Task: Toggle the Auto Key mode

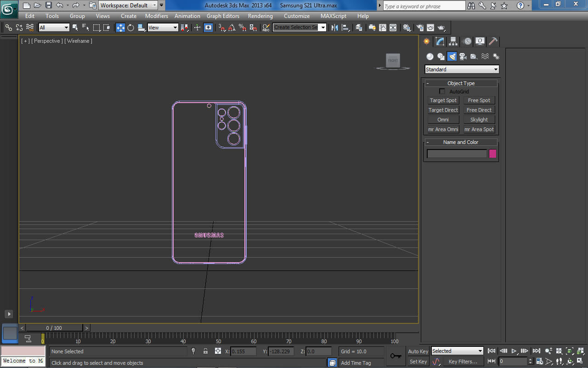Action: point(418,351)
